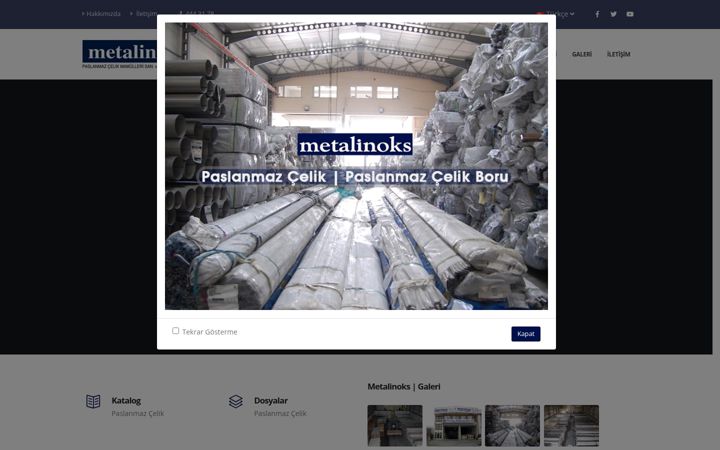Open the İLETİŞİM menu item in the navigation
This screenshot has height=450, width=720.
(619, 54)
